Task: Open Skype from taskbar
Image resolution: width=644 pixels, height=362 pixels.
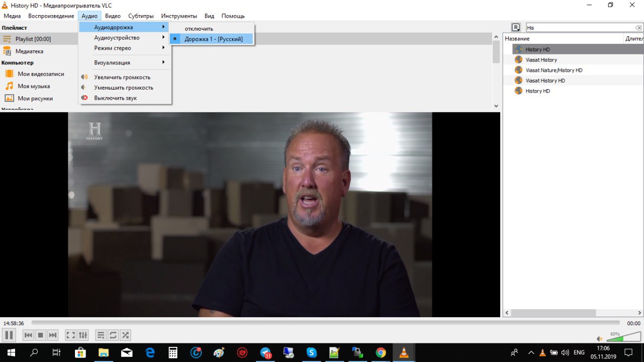Action: click(x=311, y=352)
